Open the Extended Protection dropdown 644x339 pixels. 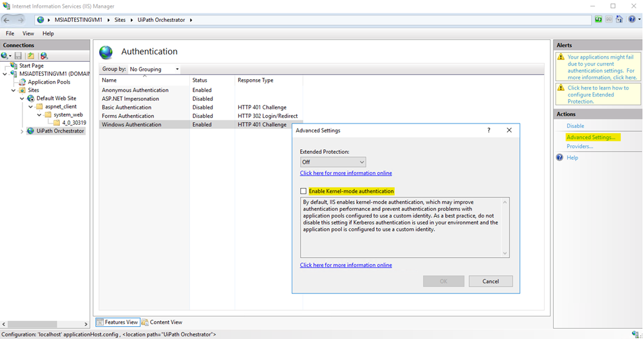coord(333,162)
